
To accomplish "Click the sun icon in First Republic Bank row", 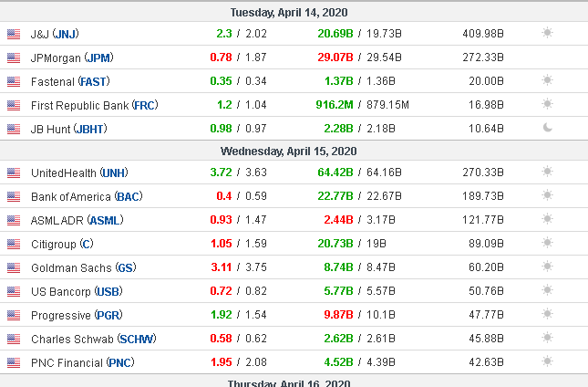I will pos(547,105).
